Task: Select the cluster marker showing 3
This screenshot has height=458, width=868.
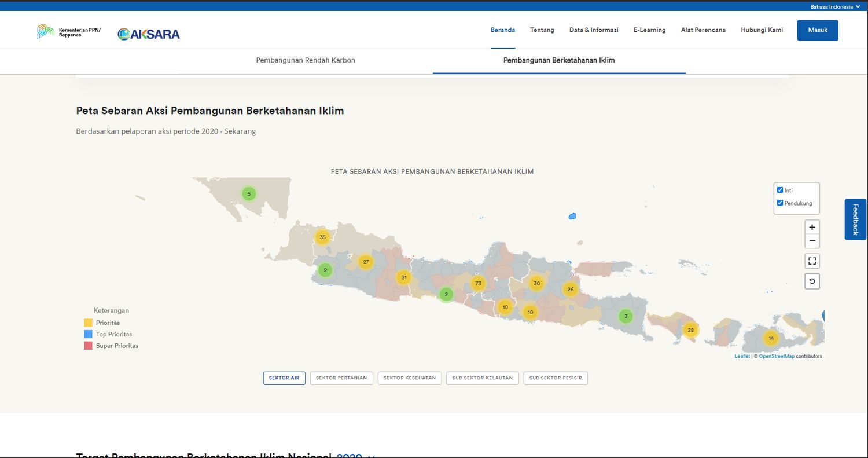Action: [x=626, y=316]
